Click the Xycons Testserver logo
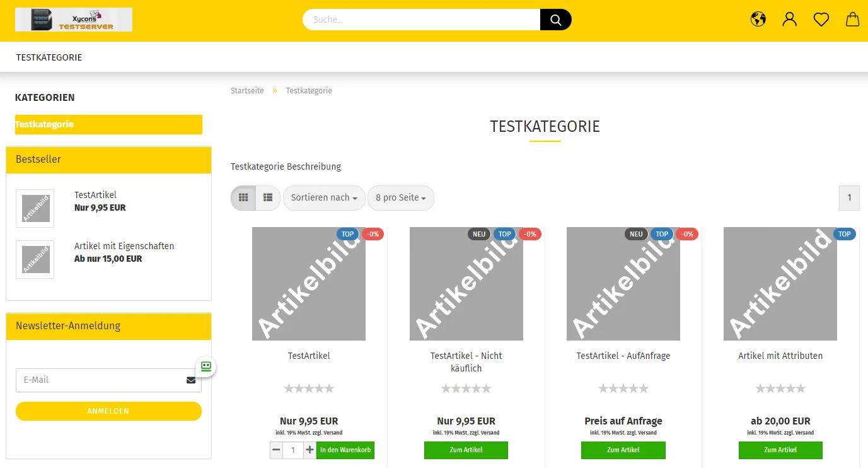 pos(74,20)
